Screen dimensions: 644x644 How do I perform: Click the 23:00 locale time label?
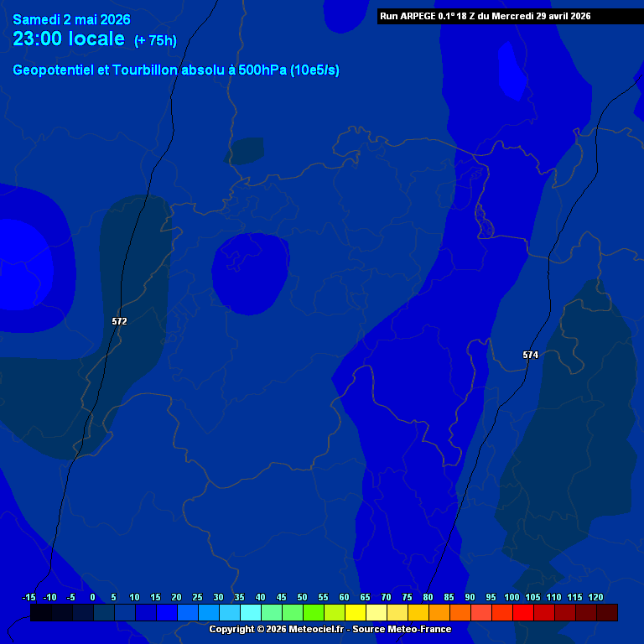[69, 39]
